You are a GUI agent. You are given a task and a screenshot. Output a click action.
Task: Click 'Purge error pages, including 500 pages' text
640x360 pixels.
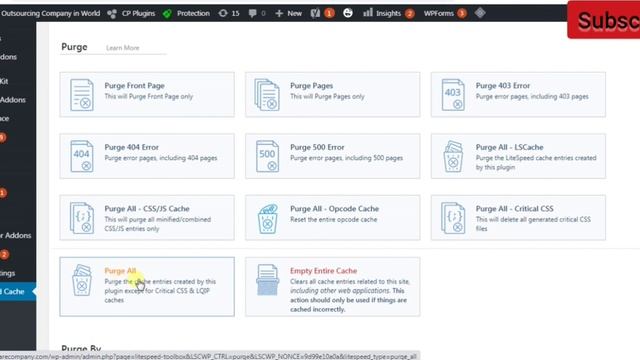point(347,158)
